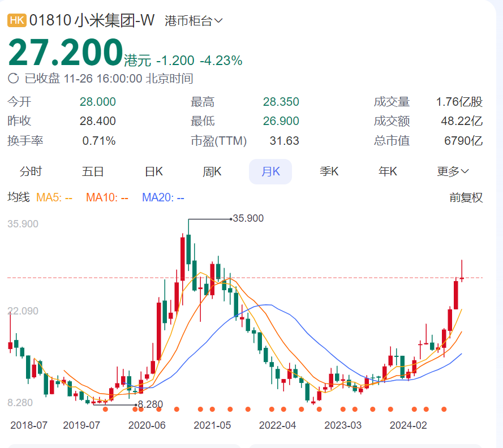
Task: Click the 成交量 value 1.76亿股
Action: 459,102
